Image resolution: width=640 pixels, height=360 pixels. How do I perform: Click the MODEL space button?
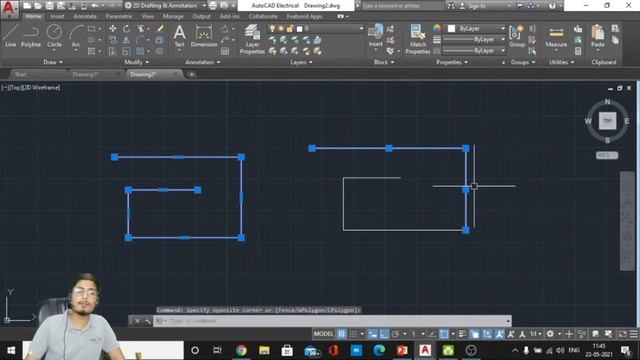(323, 334)
